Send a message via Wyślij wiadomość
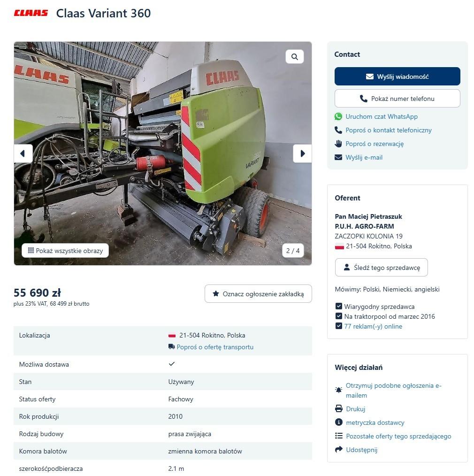Screen dimensions: 474x476 click(x=397, y=77)
